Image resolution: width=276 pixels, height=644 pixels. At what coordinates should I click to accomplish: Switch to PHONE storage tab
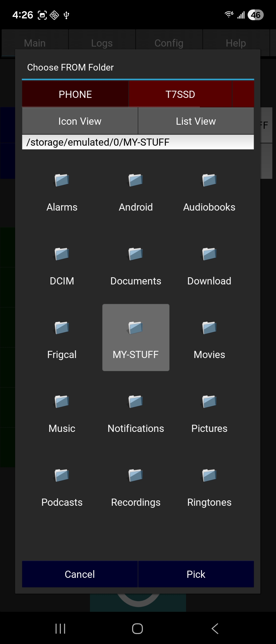point(75,94)
